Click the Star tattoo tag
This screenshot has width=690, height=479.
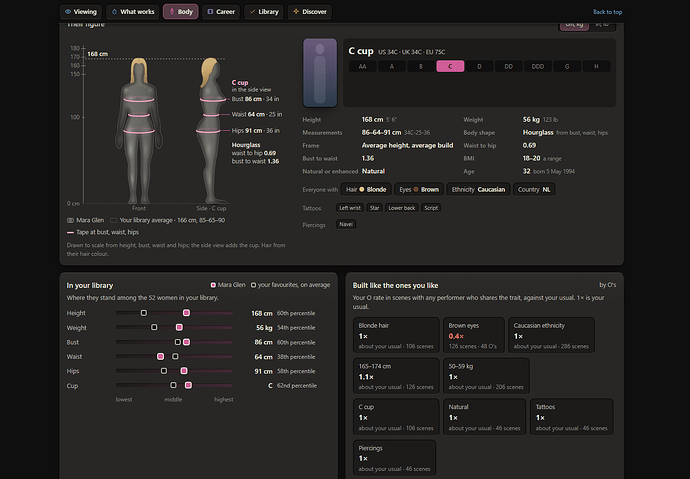[x=374, y=208]
